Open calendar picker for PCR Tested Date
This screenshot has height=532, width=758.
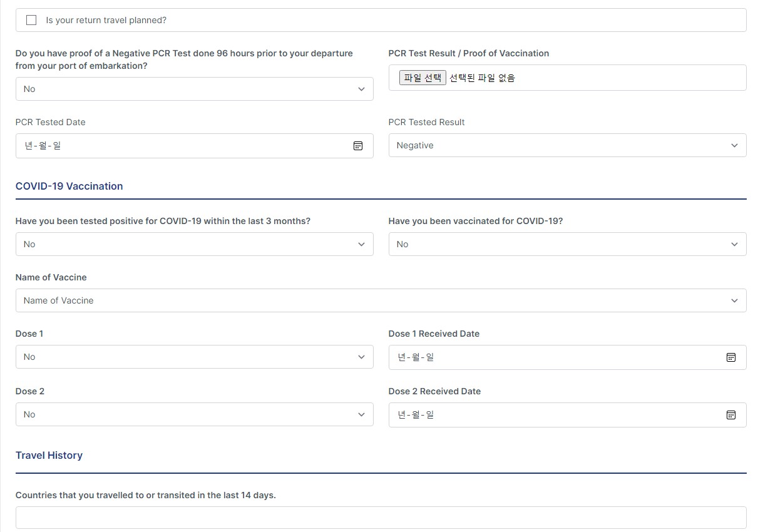pyautogui.click(x=358, y=146)
